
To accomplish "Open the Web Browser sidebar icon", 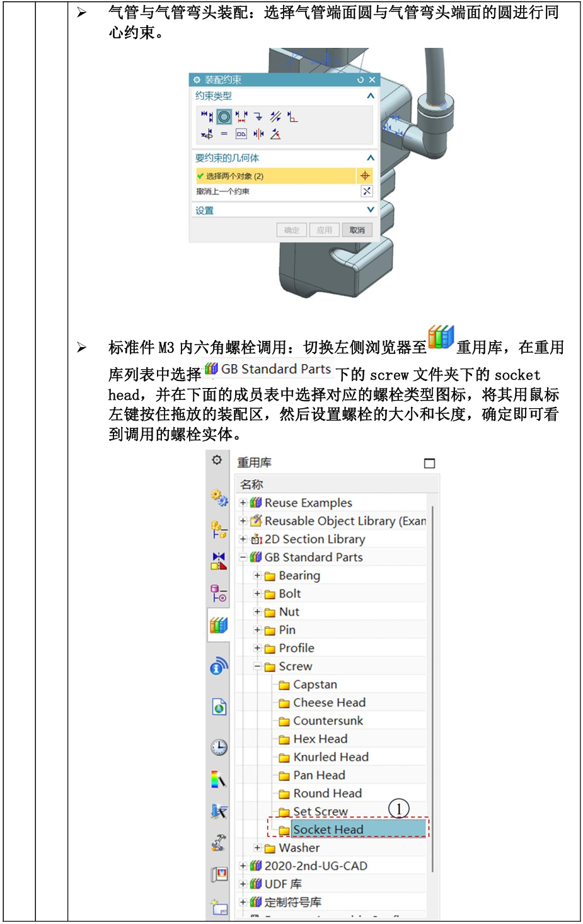I will 219,707.
